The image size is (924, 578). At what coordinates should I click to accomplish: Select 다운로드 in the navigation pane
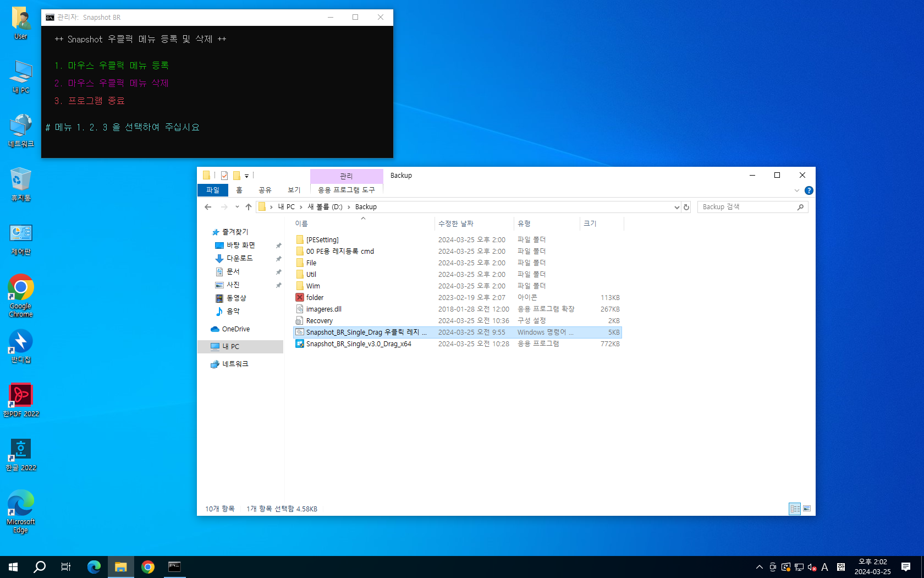pos(239,258)
